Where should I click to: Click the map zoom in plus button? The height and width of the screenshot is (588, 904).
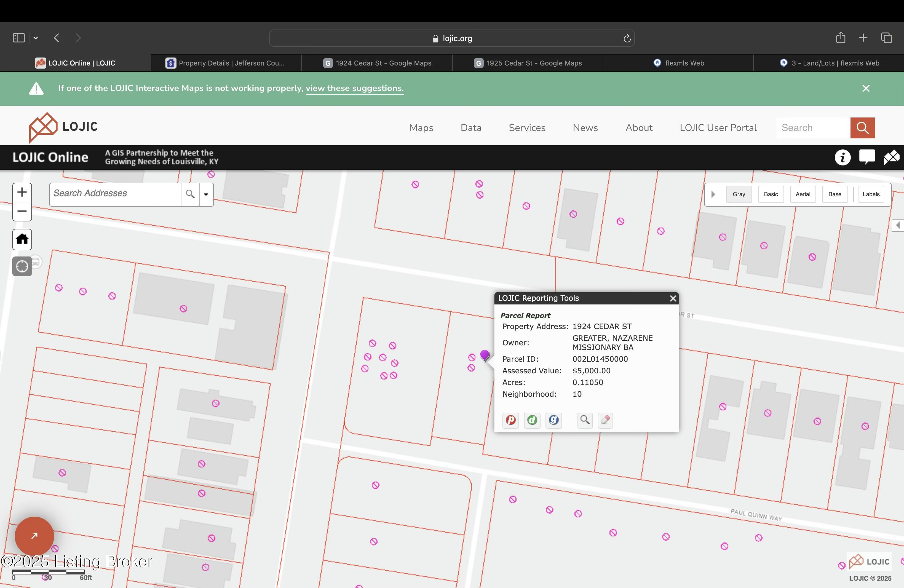[22, 192]
